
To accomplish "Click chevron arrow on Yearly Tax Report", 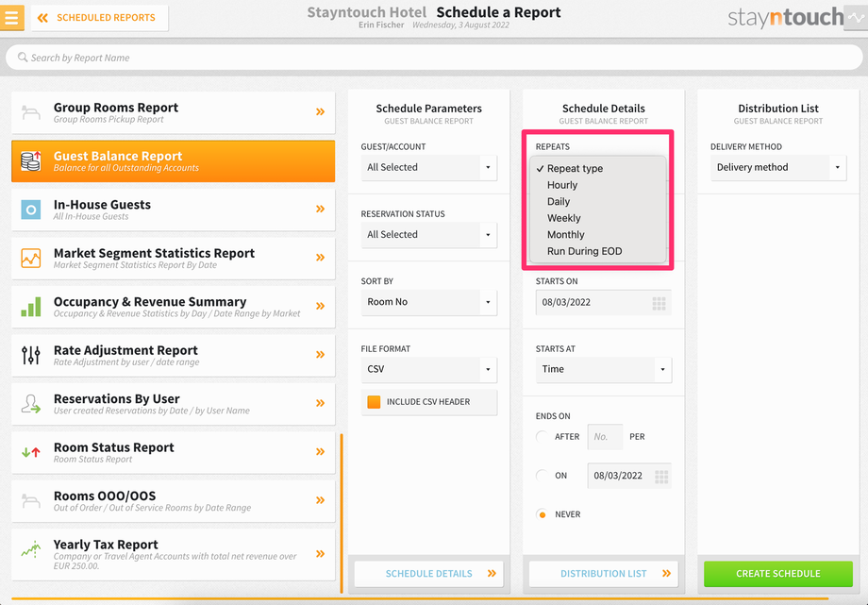I will 320,554.
